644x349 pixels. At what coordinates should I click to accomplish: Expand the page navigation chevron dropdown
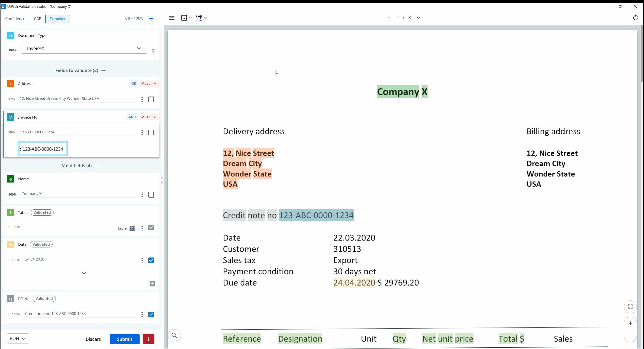[x=418, y=18]
